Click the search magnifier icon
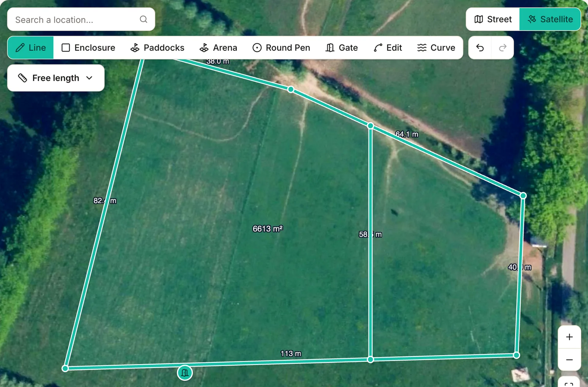This screenshot has height=387, width=588. 143,19
